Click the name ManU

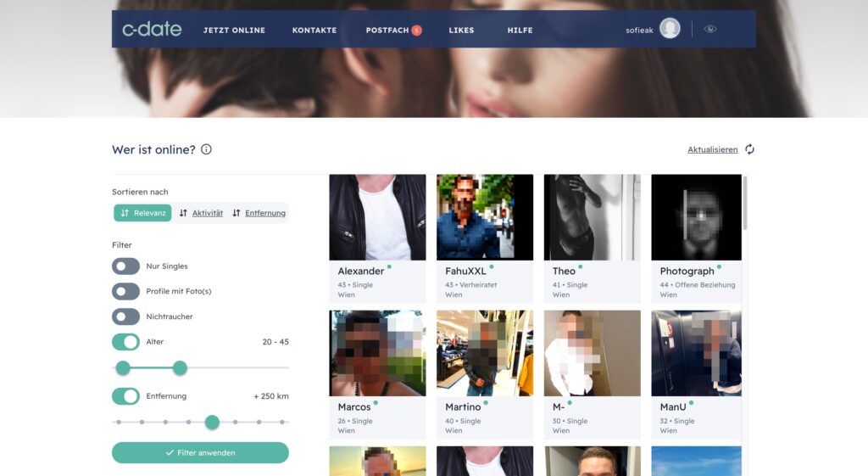tap(672, 406)
